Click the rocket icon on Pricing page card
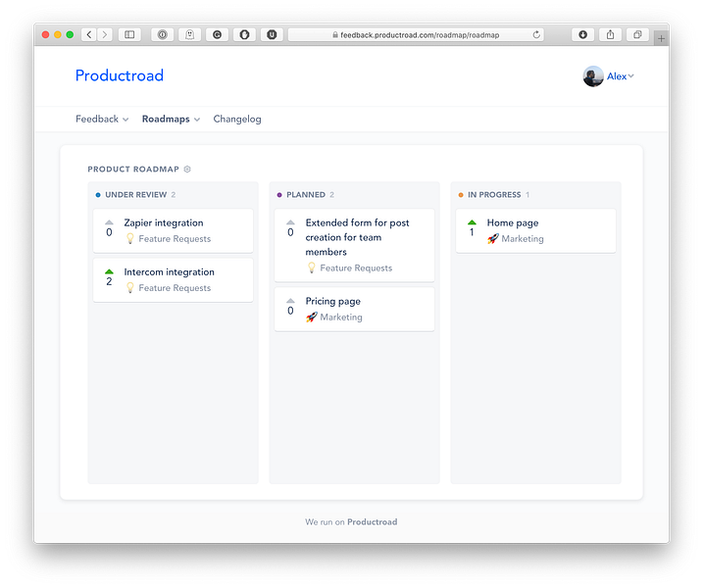The height and width of the screenshot is (588, 703). (x=312, y=318)
